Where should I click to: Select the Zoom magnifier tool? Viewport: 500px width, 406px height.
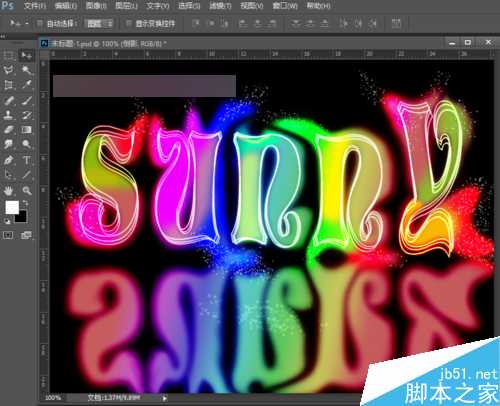pos(26,190)
